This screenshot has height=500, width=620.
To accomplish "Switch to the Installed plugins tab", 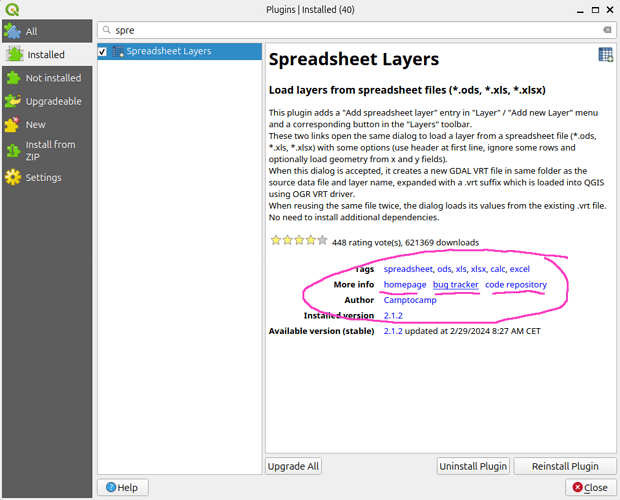I will [x=47, y=55].
